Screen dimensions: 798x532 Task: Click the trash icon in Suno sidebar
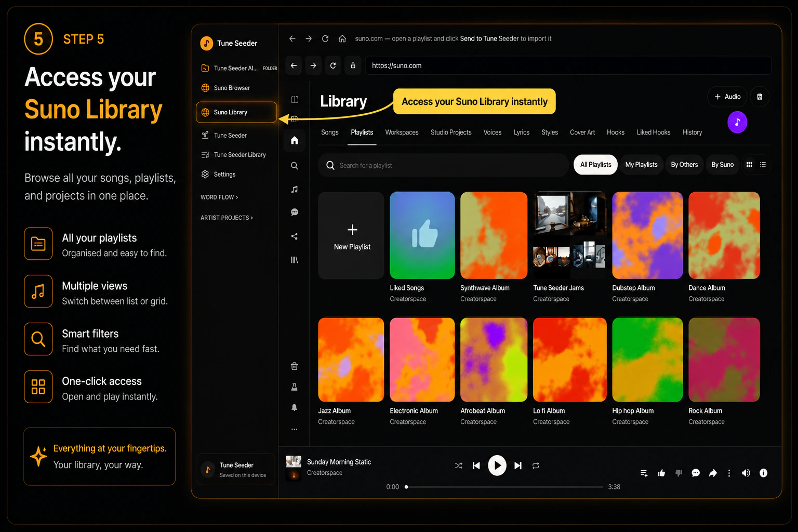click(295, 366)
